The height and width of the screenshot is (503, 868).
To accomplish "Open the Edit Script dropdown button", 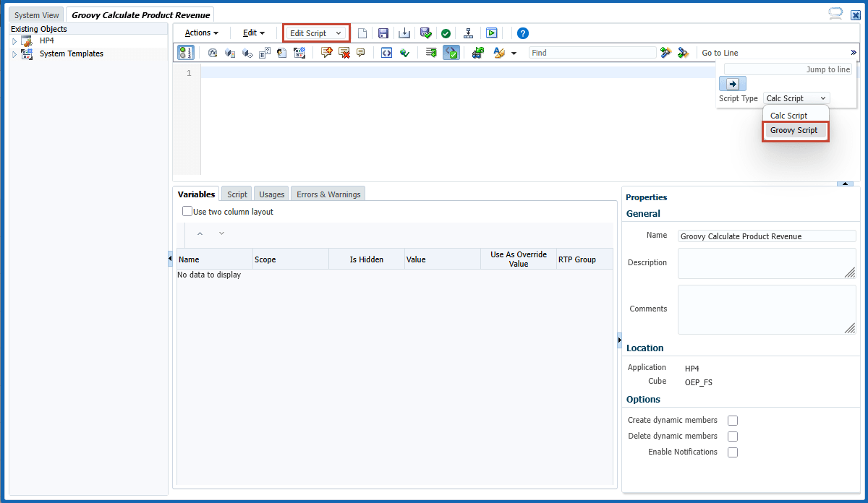I will coord(316,33).
